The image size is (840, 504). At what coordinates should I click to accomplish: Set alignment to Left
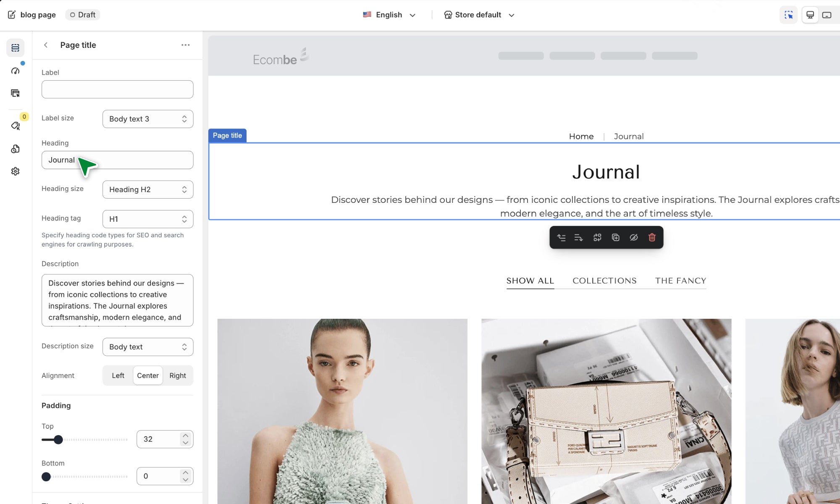(118, 375)
